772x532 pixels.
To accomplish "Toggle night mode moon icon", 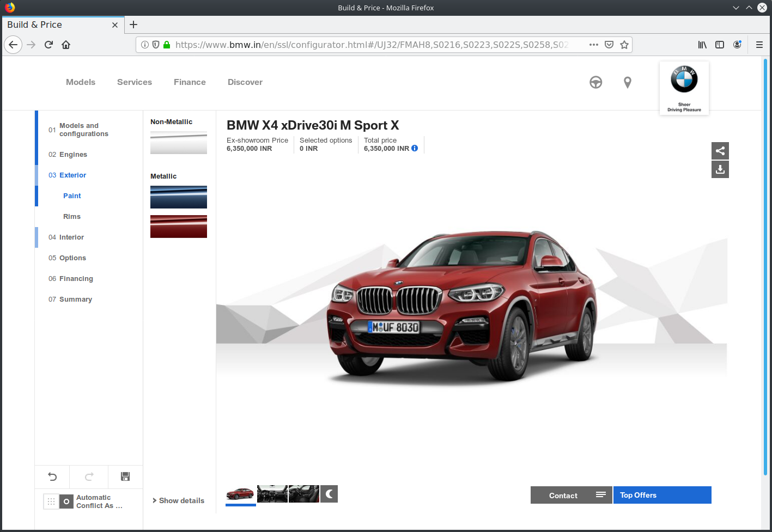I will [329, 494].
